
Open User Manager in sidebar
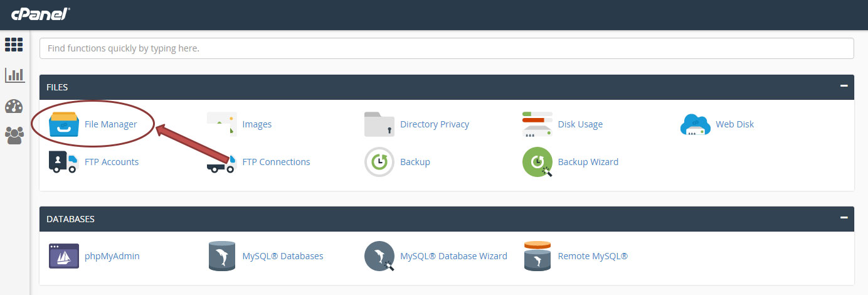(x=14, y=135)
